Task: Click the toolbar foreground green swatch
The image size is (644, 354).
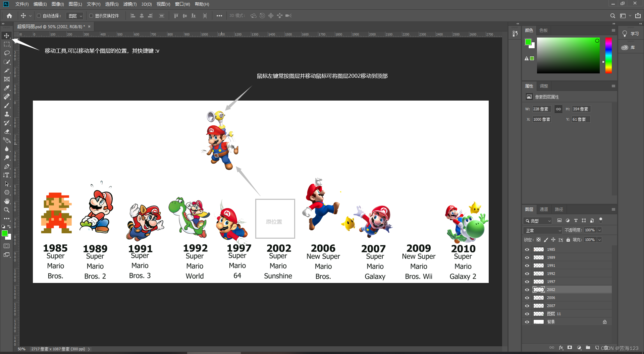Action: point(5,233)
